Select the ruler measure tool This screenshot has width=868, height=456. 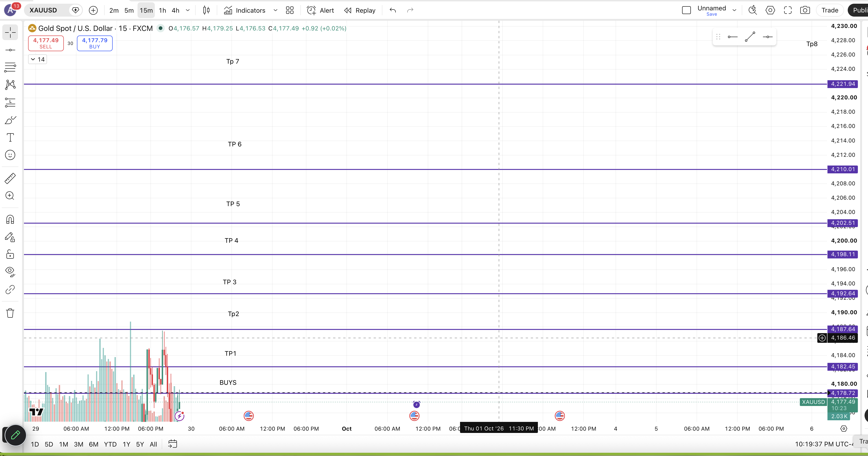[10, 178]
